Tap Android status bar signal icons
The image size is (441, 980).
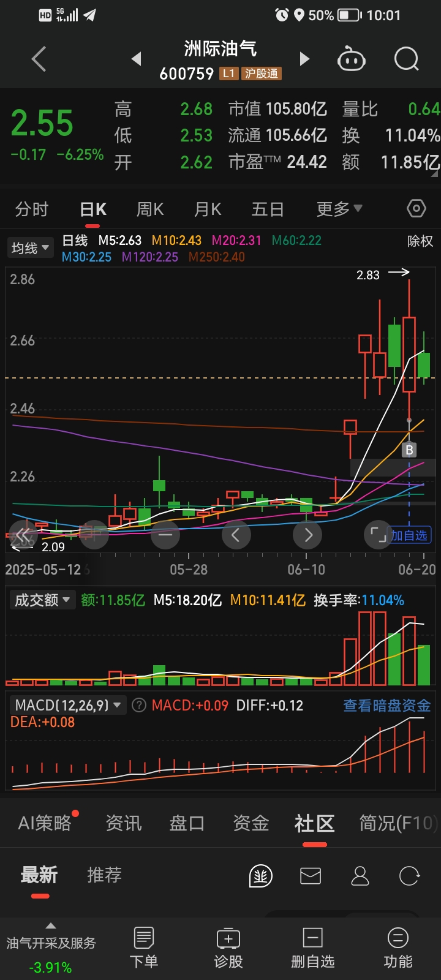tap(67, 15)
